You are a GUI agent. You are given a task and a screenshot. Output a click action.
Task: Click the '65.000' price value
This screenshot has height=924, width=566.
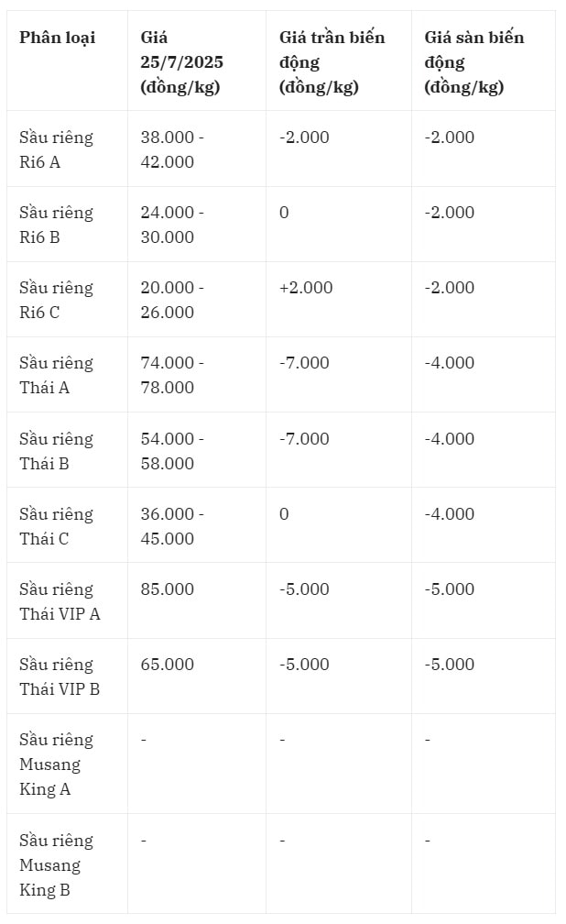[x=168, y=664]
